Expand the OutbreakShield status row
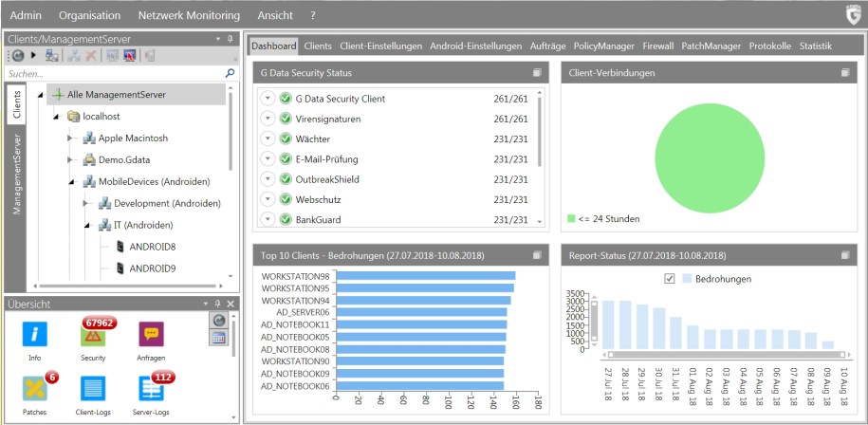 click(x=268, y=179)
